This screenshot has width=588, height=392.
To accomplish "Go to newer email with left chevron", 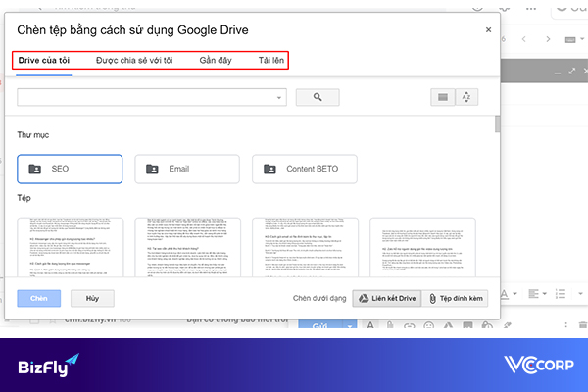I will 524,39.
